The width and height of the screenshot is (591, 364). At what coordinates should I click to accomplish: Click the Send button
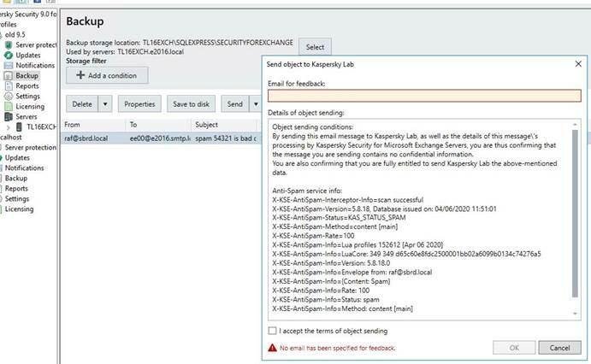[235, 104]
